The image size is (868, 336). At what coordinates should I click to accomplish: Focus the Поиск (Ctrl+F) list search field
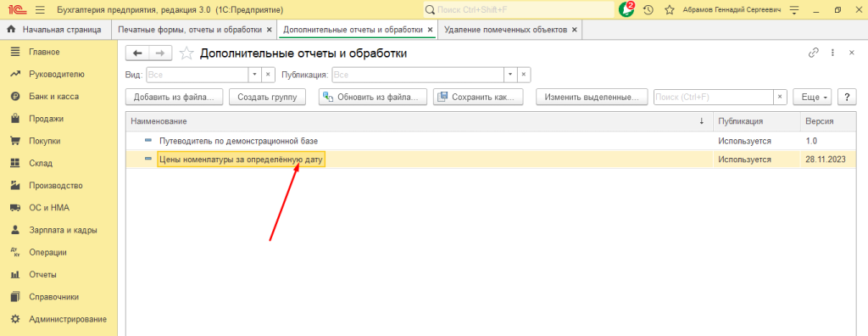pos(713,97)
